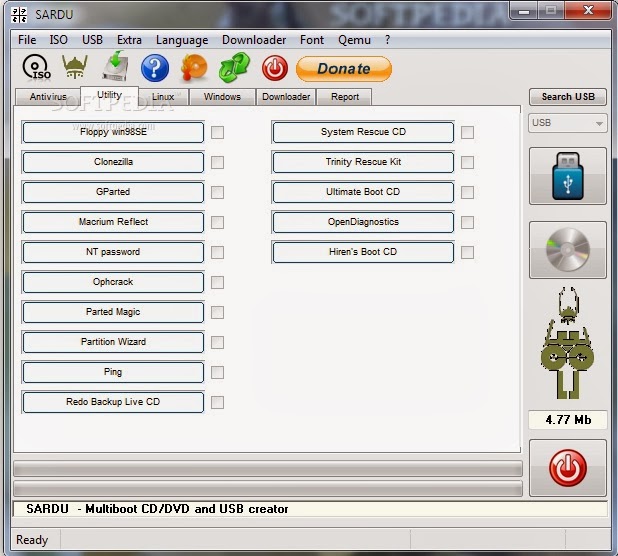Enable the Parted Magic checkbox
618x556 pixels.
(x=218, y=312)
